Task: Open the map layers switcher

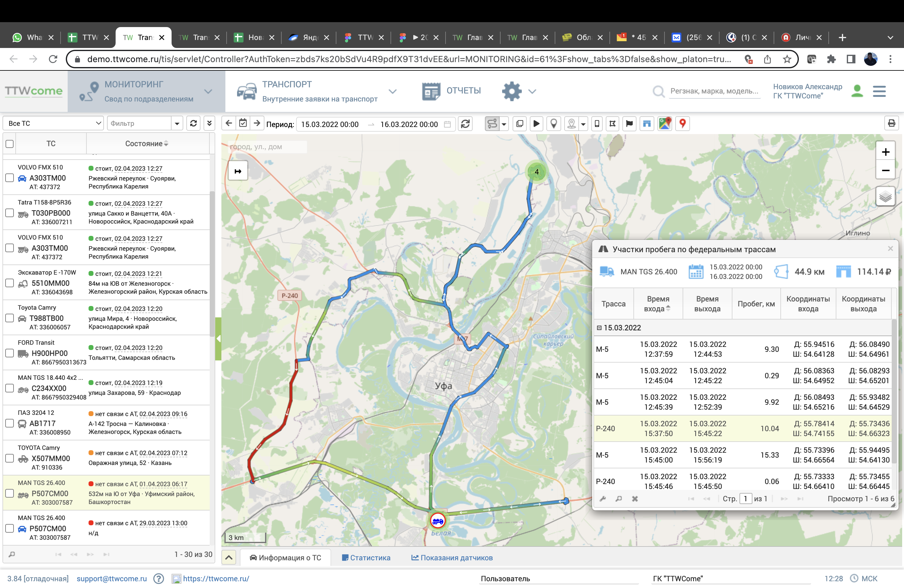Action: pos(885,197)
